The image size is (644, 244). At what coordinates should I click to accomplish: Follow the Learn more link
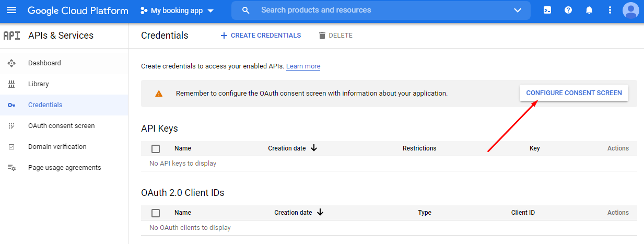pyautogui.click(x=303, y=66)
